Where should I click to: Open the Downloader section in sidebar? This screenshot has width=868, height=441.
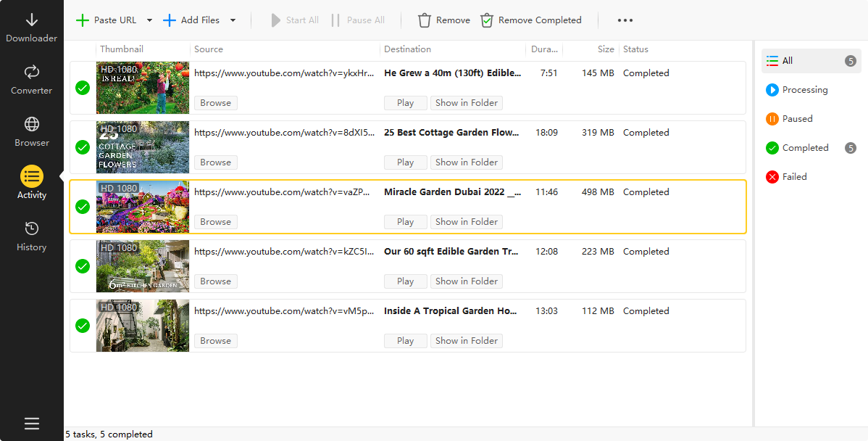tap(31, 27)
